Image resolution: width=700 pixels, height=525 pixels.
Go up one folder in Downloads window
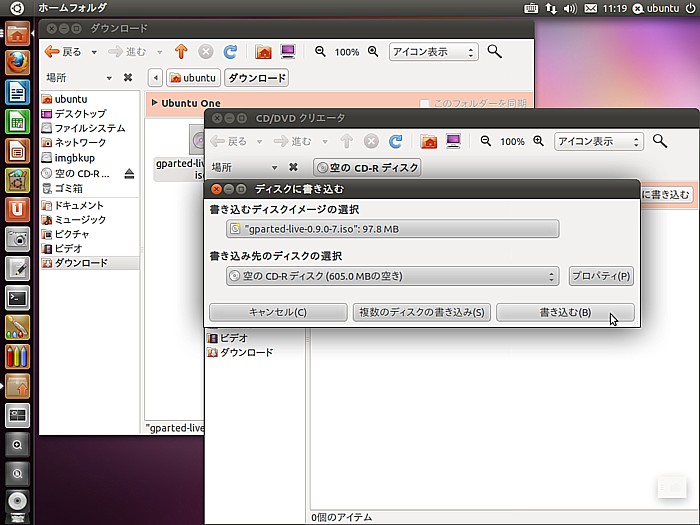point(181,52)
